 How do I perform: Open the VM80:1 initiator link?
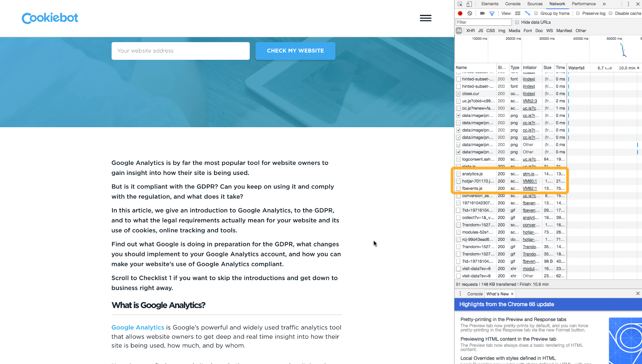tap(530, 181)
